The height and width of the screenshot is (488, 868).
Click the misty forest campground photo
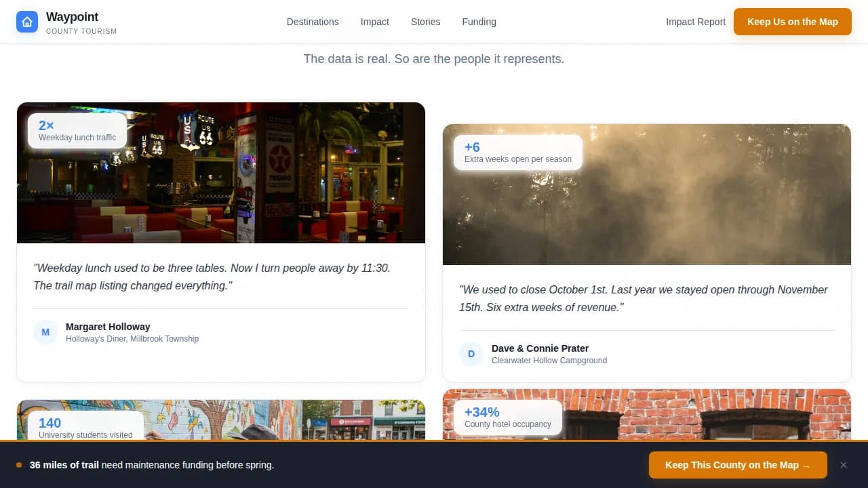point(647,195)
